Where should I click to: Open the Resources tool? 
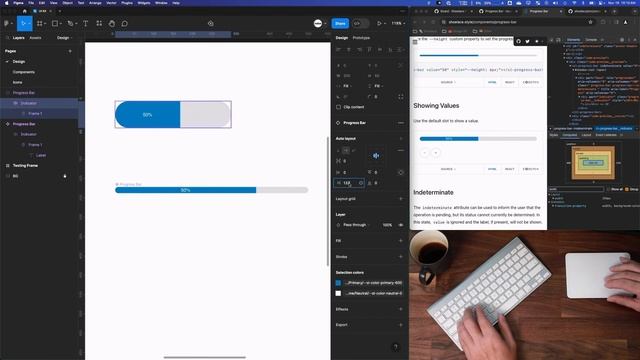coord(99,24)
